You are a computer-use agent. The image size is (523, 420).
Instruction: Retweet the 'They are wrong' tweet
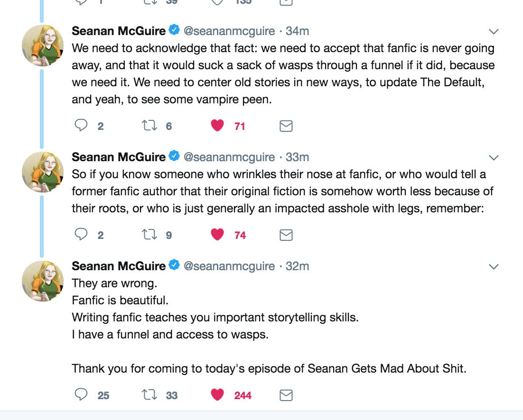(149, 395)
